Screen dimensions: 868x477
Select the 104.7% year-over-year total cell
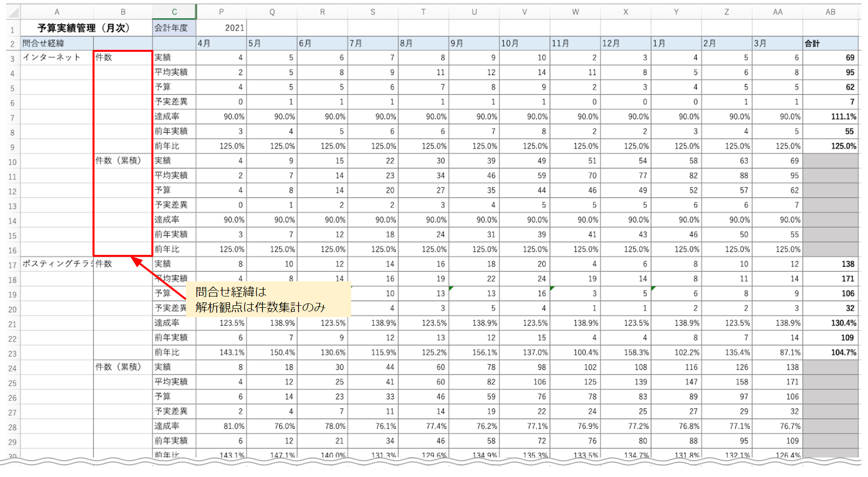point(830,353)
